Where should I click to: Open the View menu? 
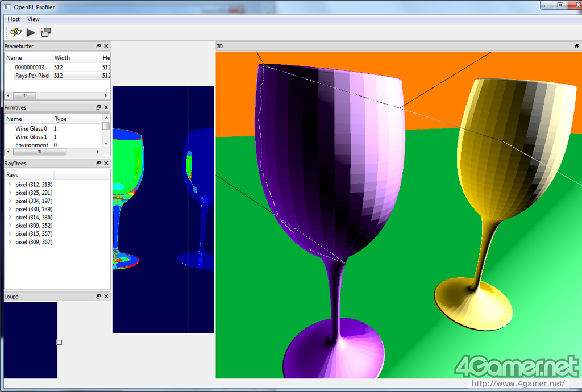[x=34, y=19]
